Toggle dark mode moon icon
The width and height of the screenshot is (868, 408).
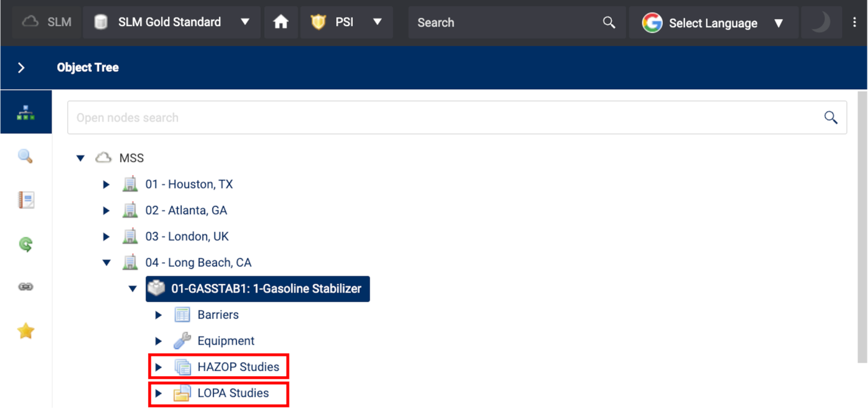coord(820,22)
